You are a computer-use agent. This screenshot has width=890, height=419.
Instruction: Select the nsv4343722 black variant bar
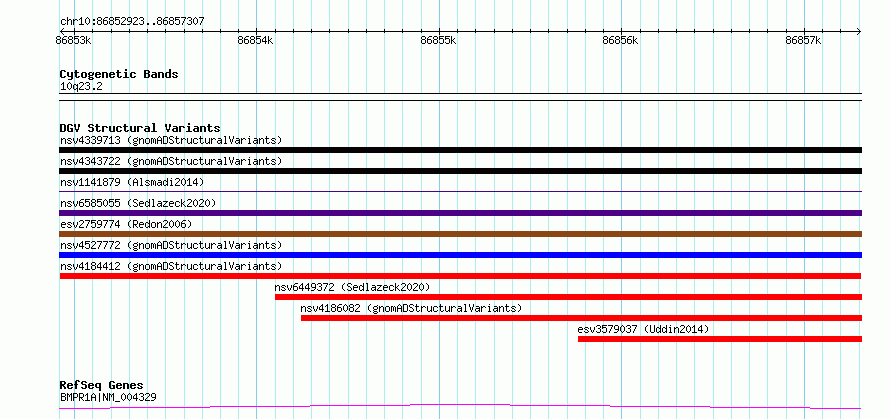click(460, 171)
